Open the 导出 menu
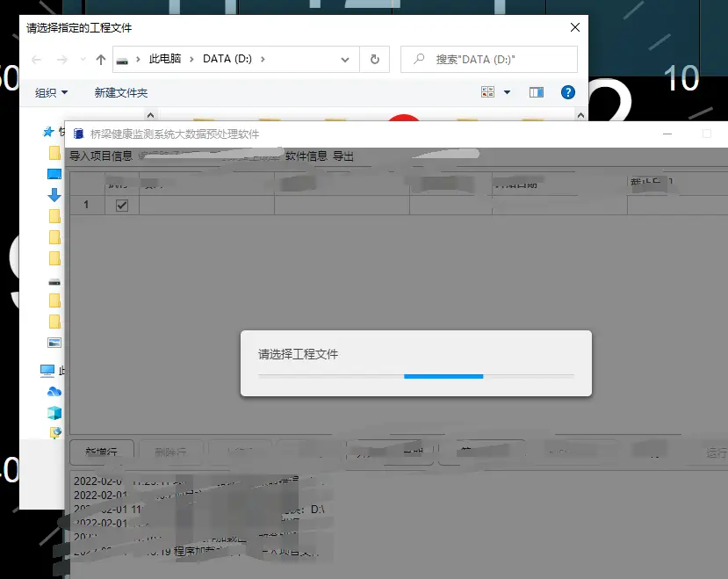The image size is (728, 579). (343, 156)
